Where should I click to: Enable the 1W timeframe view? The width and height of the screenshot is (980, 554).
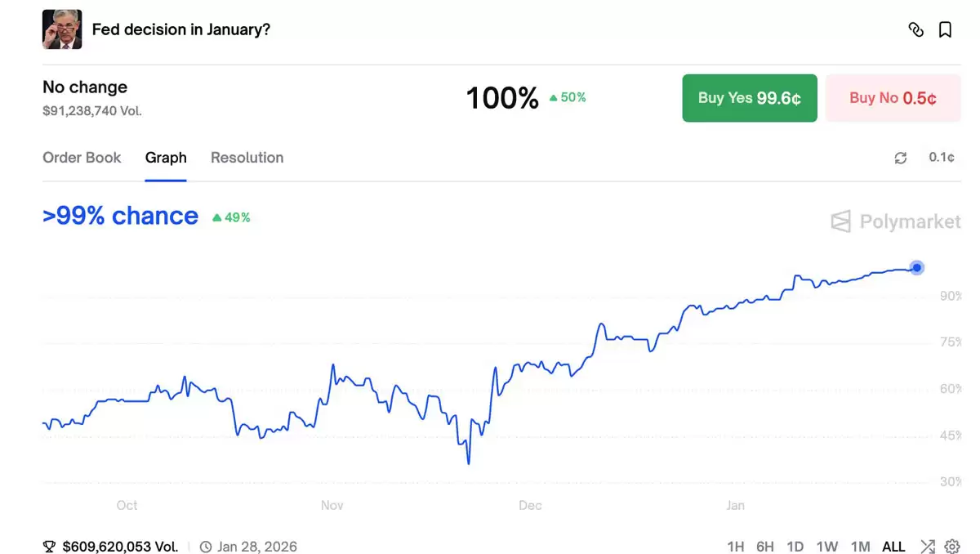[x=827, y=547]
